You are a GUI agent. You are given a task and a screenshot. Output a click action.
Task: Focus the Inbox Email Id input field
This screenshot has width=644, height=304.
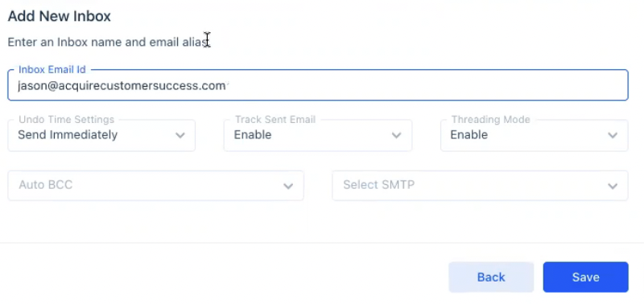(318, 85)
